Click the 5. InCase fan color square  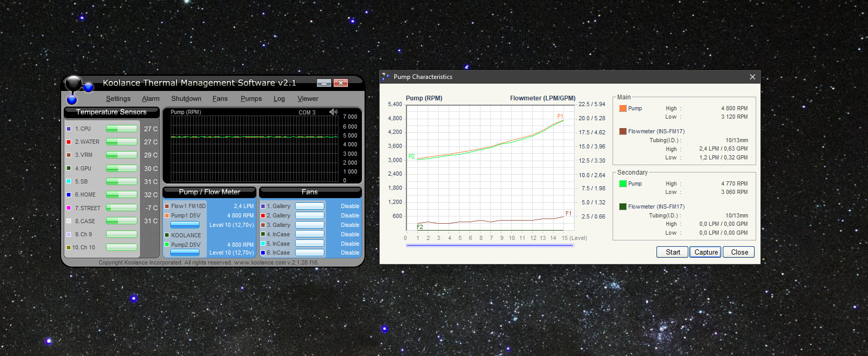click(263, 244)
